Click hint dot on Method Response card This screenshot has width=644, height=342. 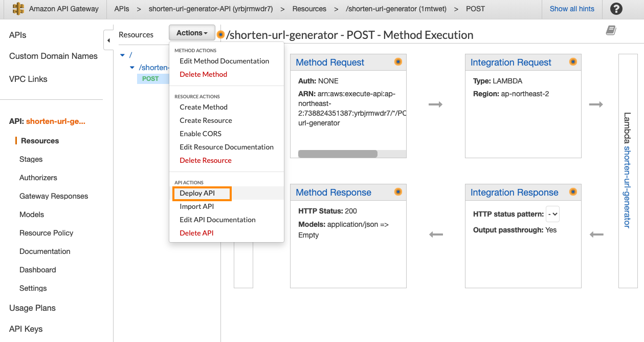pyautogui.click(x=398, y=192)
